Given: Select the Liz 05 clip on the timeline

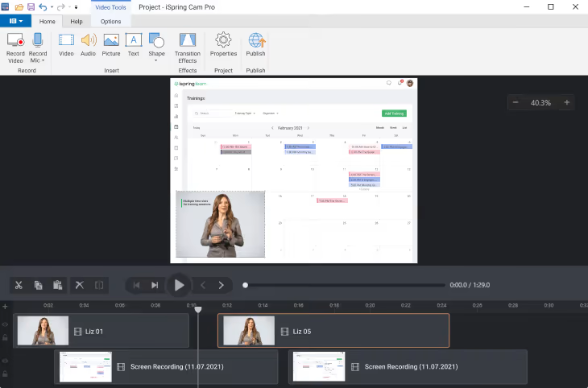Looking at the screenshot, I should (x=333, y=331).
